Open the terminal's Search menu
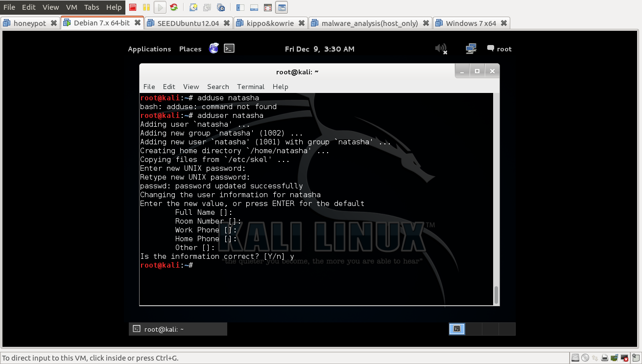This screenshot has height=364, width=642. (218, 87)
